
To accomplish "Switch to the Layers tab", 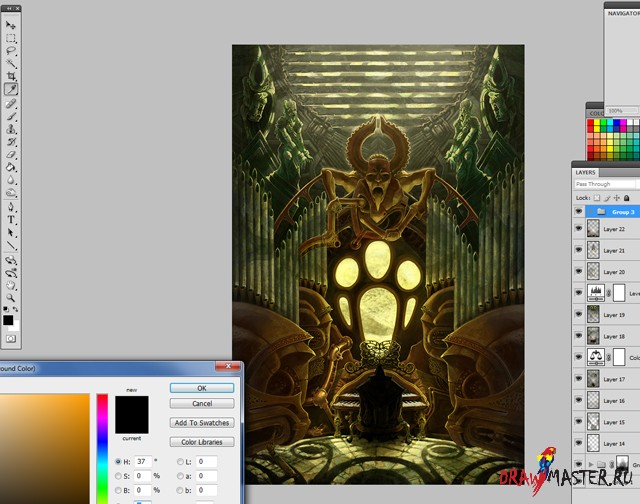I will pyautogui.click(x=585, y=172).
